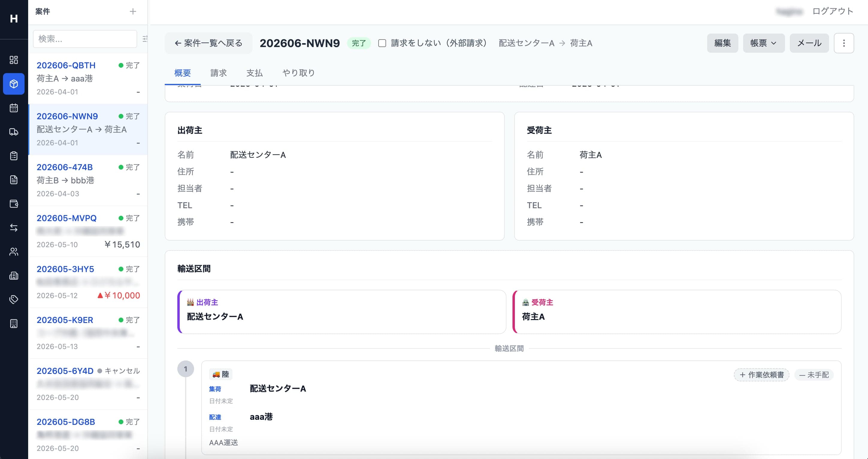Click the + 作業依頼書 button

[761, 375]
